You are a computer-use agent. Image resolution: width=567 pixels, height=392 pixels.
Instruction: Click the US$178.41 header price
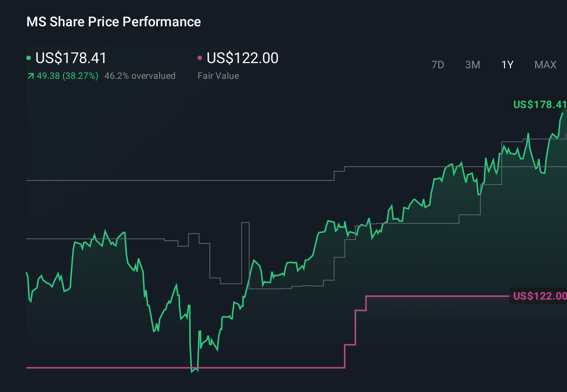tap(70, 58)
